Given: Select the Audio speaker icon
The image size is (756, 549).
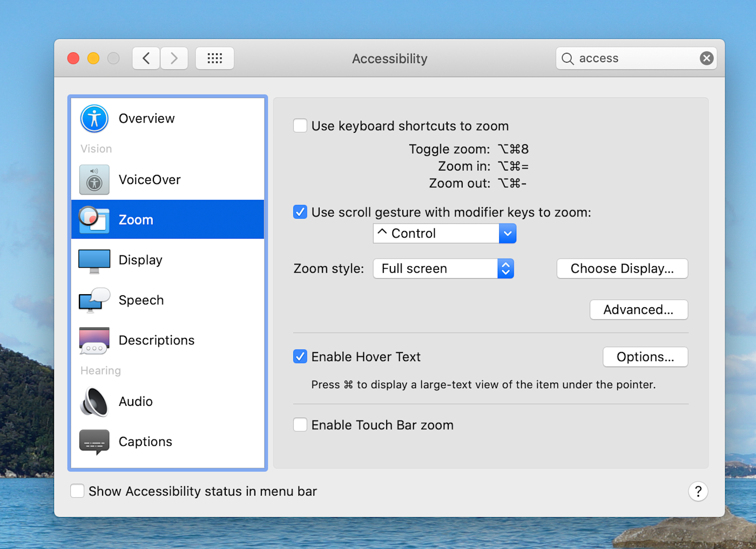Looking at the screenshot, I should 94,402.
